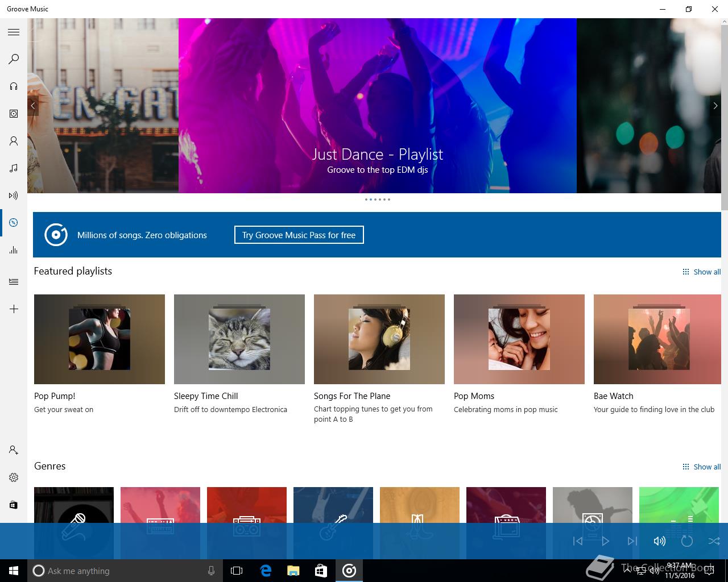Screen dimensions: 728x582
Task: Click the Groove disc logo in banner
Action: click(x=56, y=235)
